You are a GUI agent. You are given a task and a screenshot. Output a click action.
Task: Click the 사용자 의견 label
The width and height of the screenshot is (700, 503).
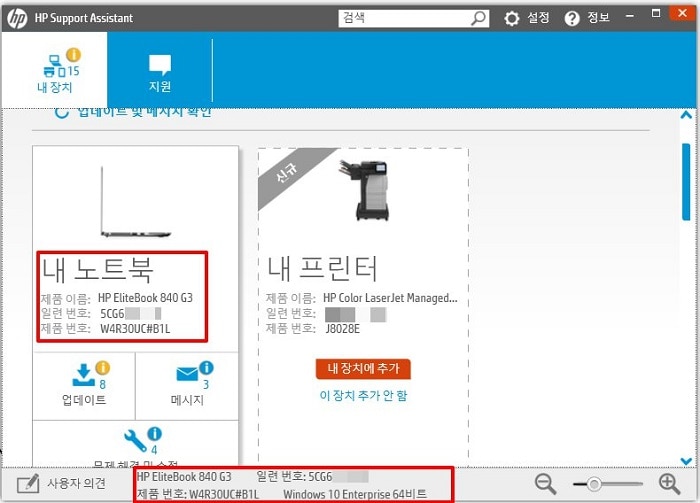point(76,483)
